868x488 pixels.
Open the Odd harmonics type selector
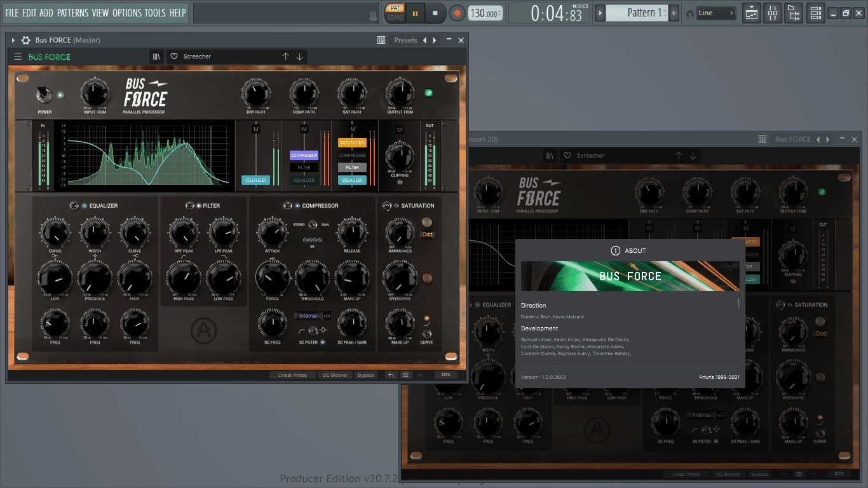428,234
